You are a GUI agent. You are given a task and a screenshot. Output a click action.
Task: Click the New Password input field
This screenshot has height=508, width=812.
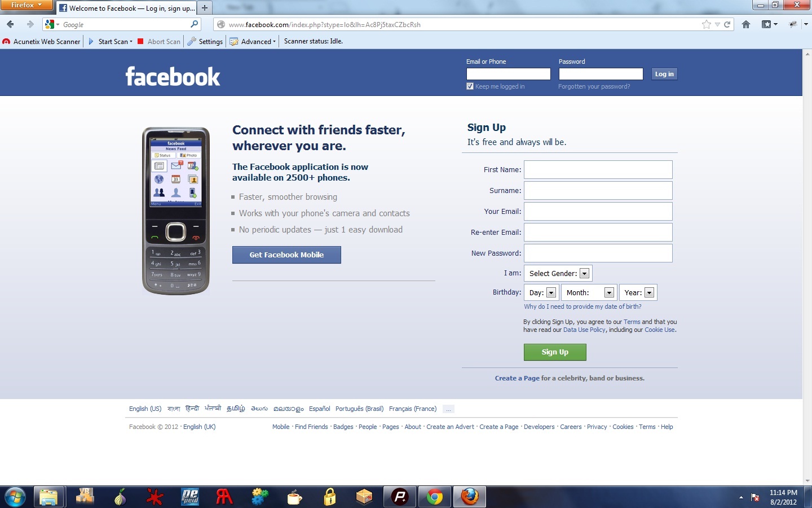click(598, 253)
